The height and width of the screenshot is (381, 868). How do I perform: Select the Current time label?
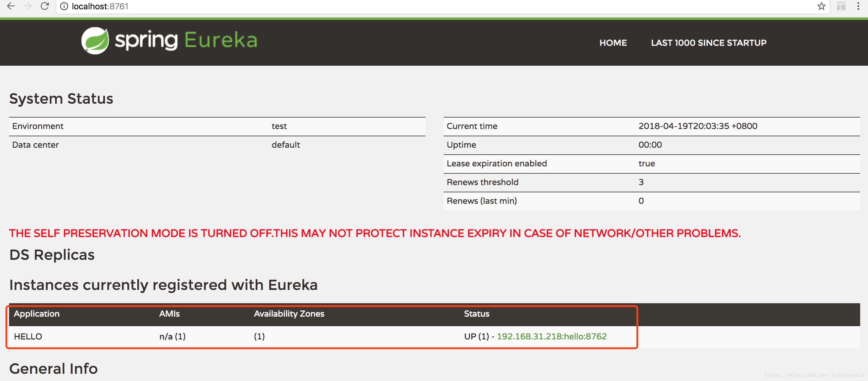pos(472,126)
